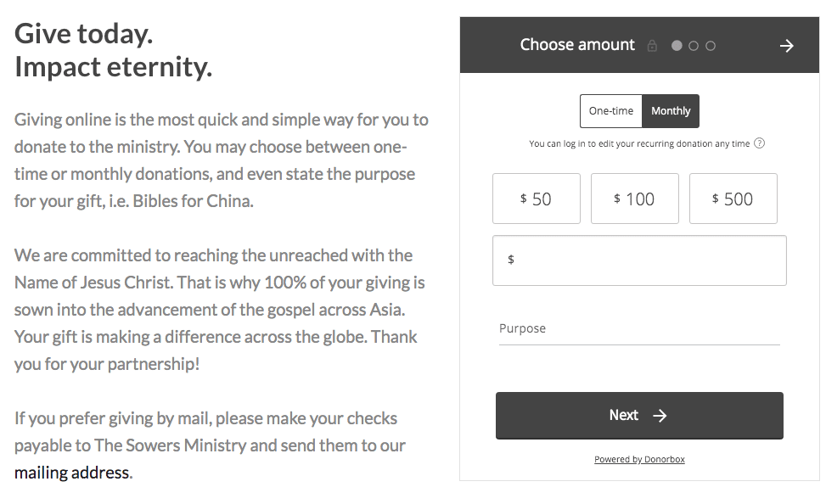Click the first filled step dot
Viewport: 826px width, 504px height.
click(x=677, y=46)
